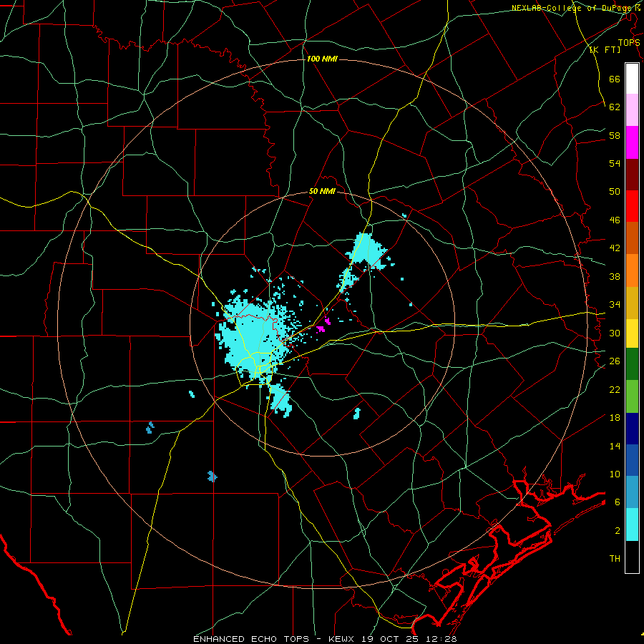Select the "50" scale label
Screen dimensions: 644x644
pos(615,191)
